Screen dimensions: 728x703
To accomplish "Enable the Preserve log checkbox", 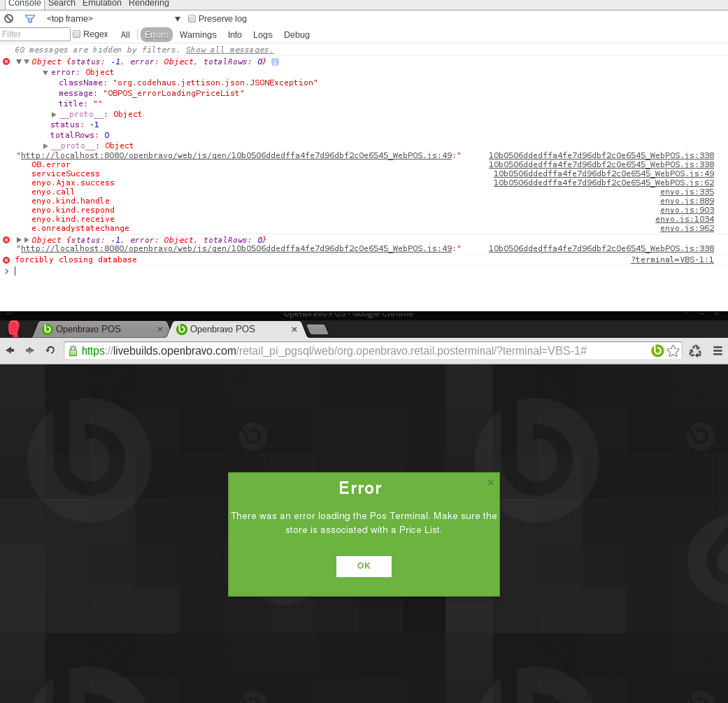I will click(x=192, y=19).
